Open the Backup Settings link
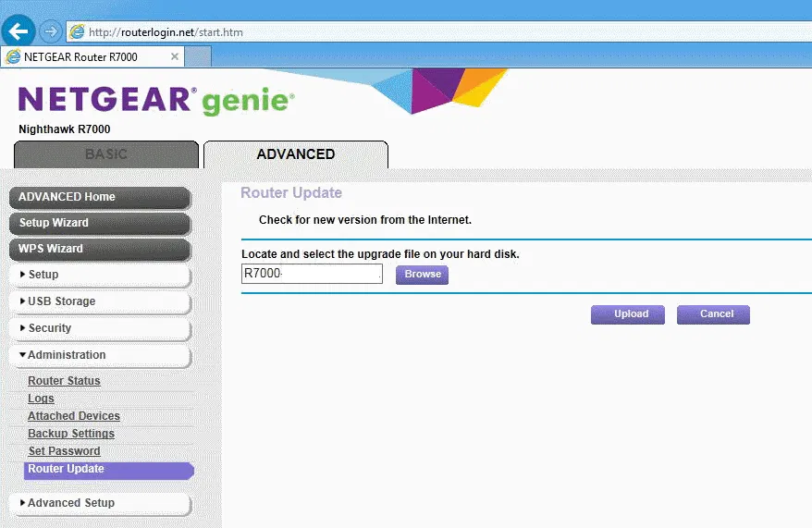812x528 pixels. point(71,434)
